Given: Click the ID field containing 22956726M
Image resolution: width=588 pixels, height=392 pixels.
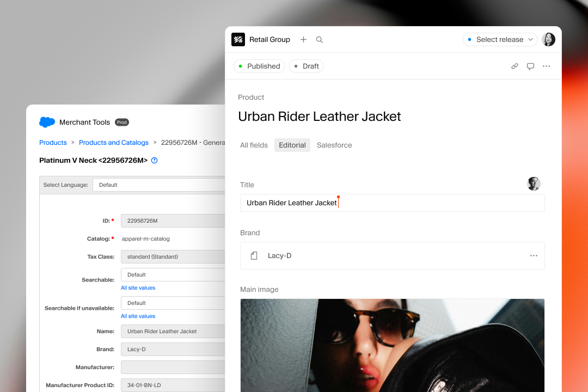Looking at the screenshot, I should point(173,221).
